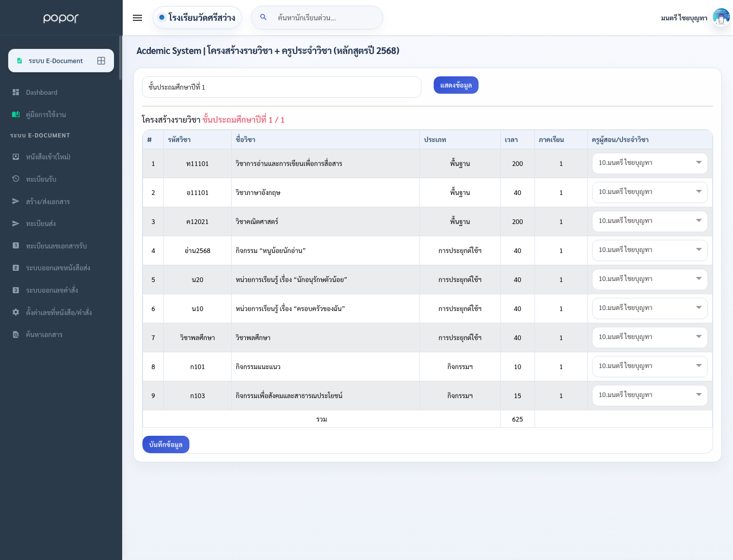Open teacher dropdown for ก103 row
The image size is (733, 560).
[650, 396]
